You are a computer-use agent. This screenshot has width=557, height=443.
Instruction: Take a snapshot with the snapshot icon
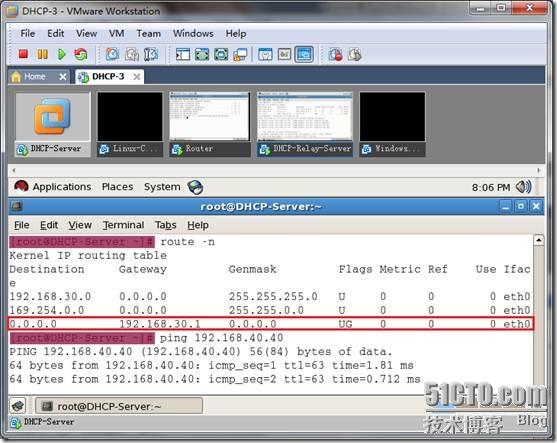[113, 54]
